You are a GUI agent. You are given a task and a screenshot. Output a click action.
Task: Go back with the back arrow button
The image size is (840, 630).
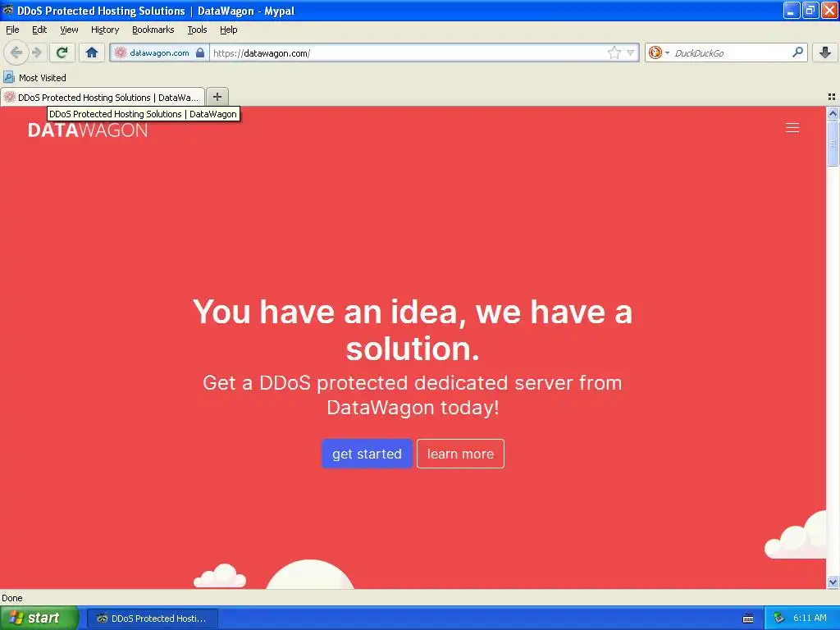[16, 52]
